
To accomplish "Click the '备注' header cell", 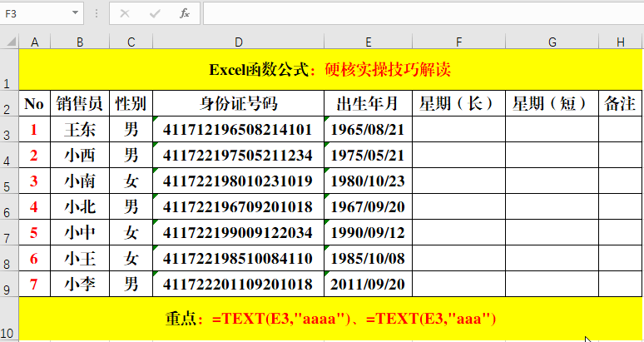I will tap(621, 103).
